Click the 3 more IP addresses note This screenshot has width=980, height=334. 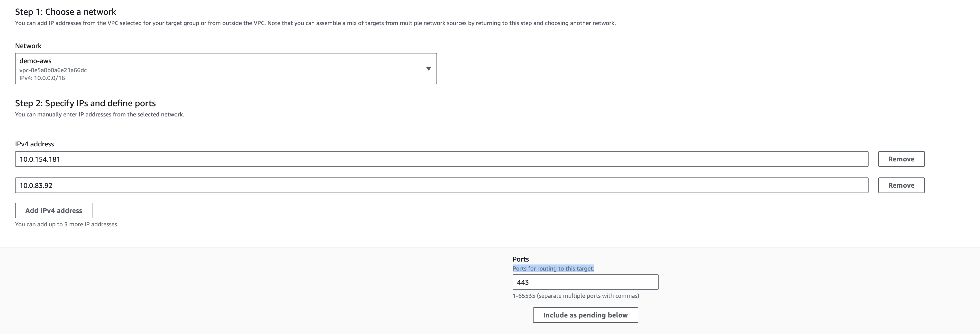[x=67, y=225]
